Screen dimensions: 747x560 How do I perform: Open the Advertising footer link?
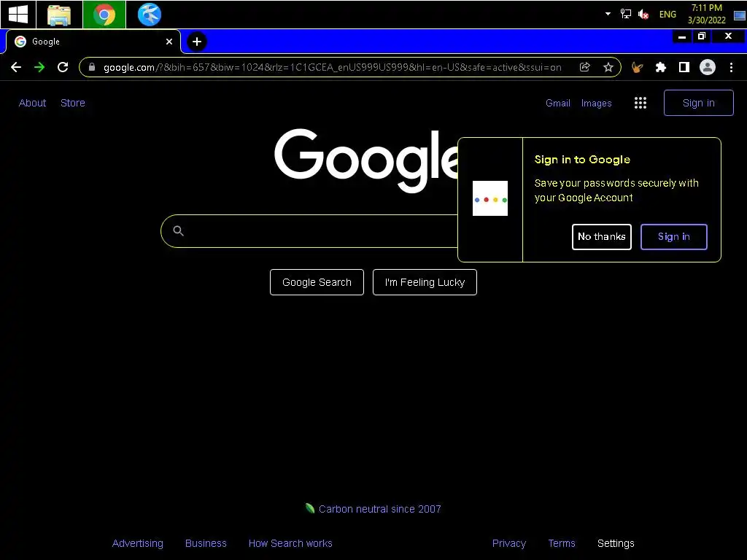138,543
